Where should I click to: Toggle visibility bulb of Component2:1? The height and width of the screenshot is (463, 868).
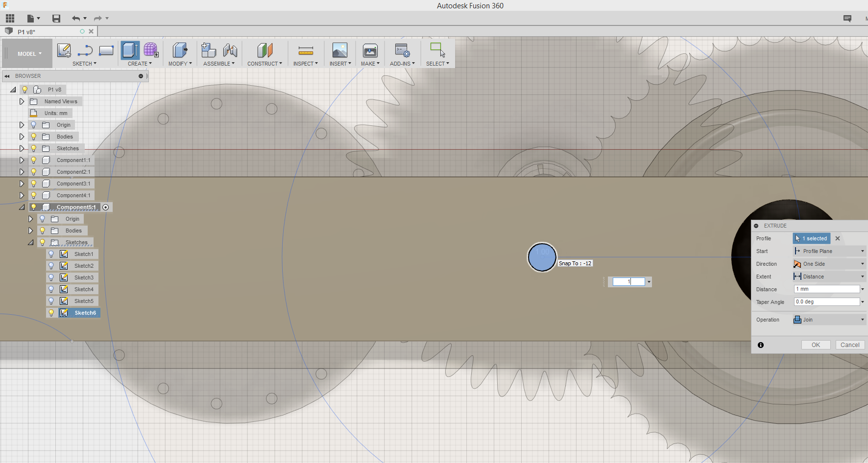click(x=34, y=172)
